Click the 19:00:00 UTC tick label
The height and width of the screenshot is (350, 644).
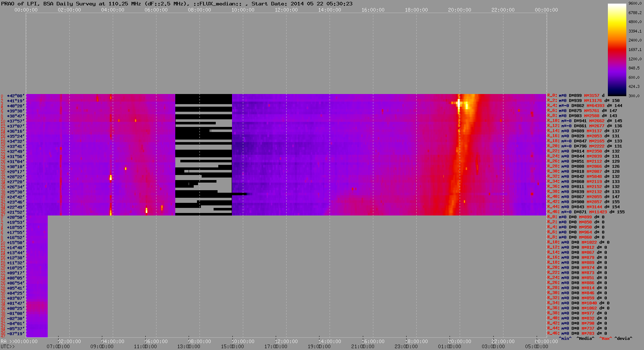coord(319,346)
